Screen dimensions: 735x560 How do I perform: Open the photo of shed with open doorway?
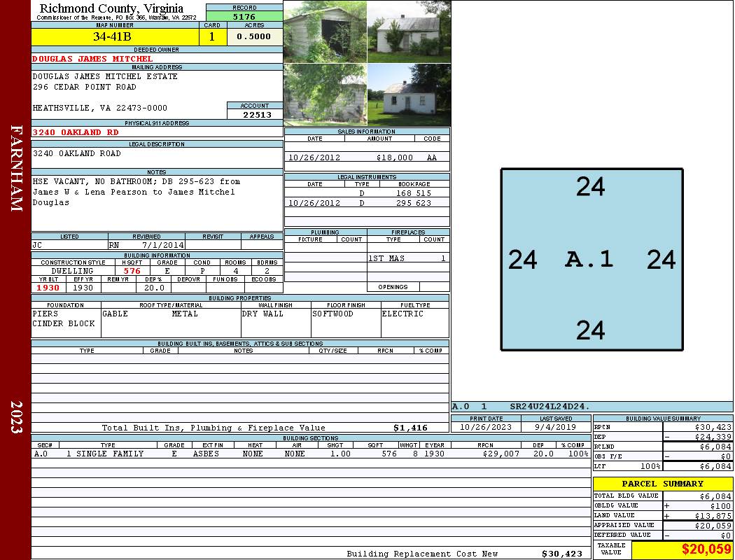tap(325, 31)
